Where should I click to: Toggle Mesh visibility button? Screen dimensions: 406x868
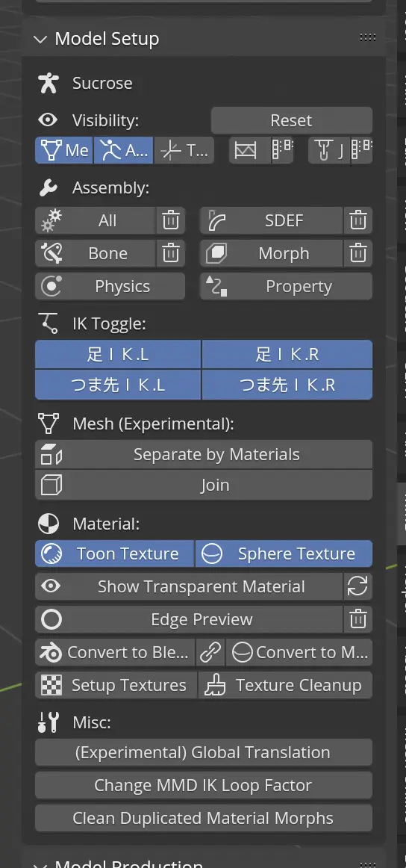point(64,150)
